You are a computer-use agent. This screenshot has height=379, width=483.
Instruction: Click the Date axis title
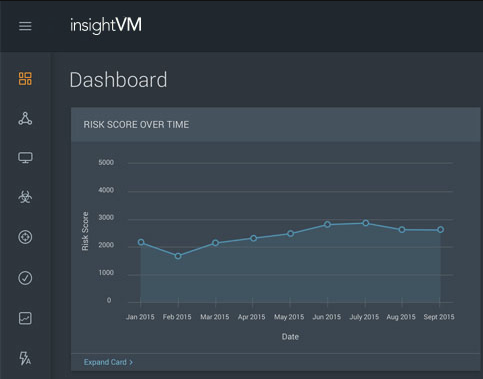[290, 337]
